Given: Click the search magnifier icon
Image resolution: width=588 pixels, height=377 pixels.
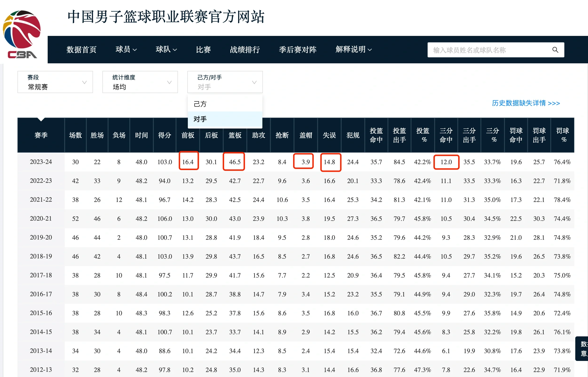Looking at the screenshot, I should [x=555, y=50].
